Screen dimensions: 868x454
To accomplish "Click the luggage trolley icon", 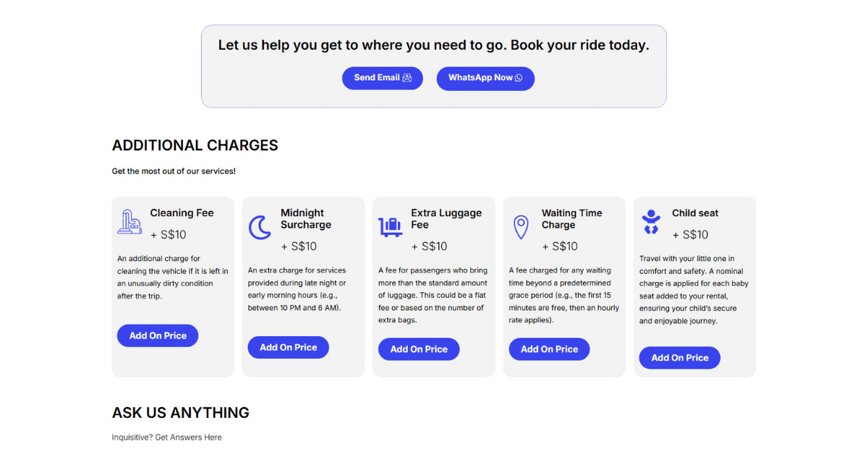I will 390,227.
